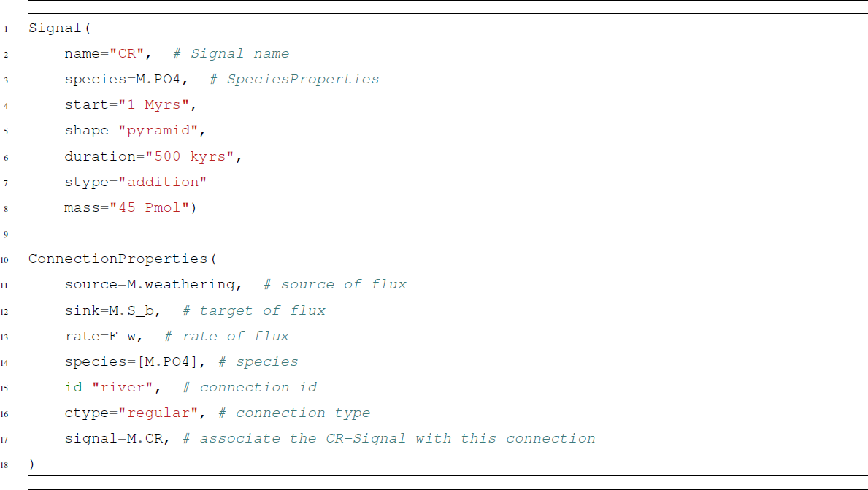868x490 pixels.
Task: Click the "addition" stype string
Action: (167, 182)
